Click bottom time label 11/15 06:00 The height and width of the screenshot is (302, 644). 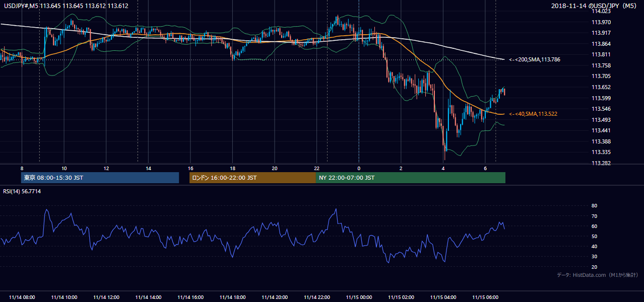(x=485, y=297)
